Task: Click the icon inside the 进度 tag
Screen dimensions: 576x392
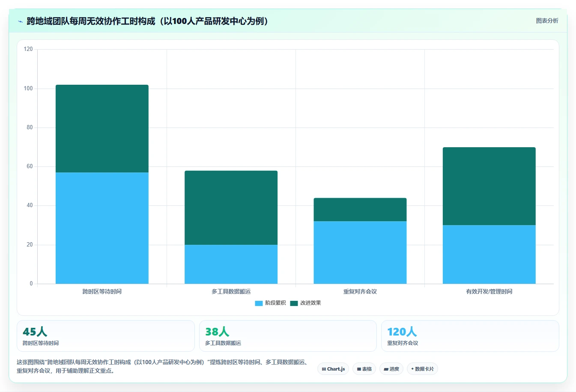Action: point(386,369)
